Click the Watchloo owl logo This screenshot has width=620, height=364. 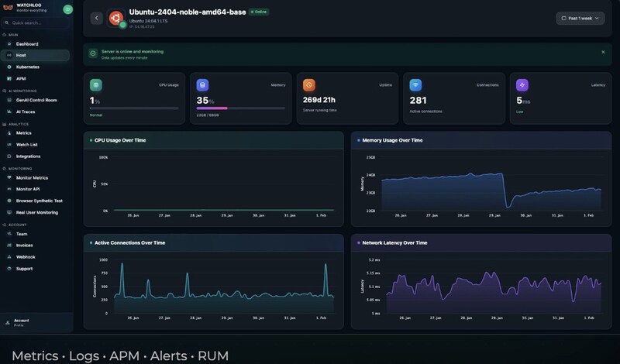(x=8, y=8)
